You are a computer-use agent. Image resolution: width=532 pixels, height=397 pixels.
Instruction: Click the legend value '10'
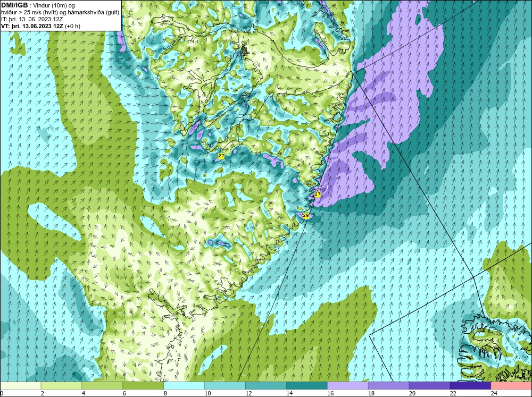(207, 393)
